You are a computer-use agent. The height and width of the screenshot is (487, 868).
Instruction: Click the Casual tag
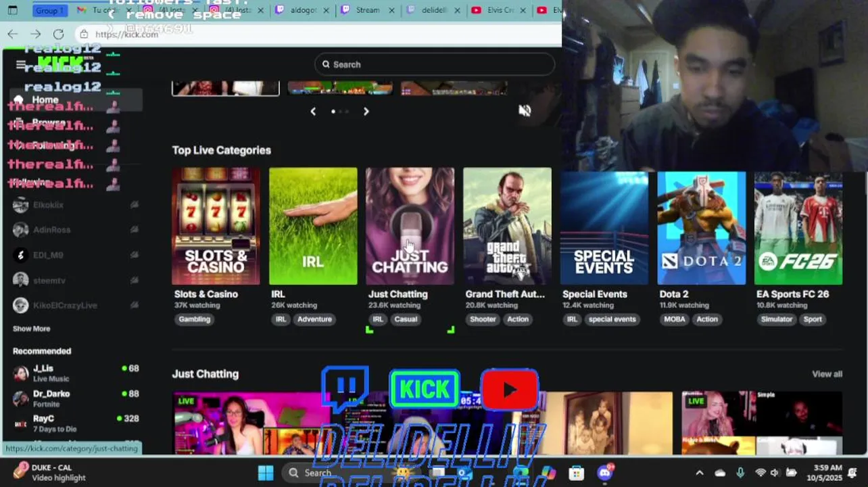tap(406, 319)
